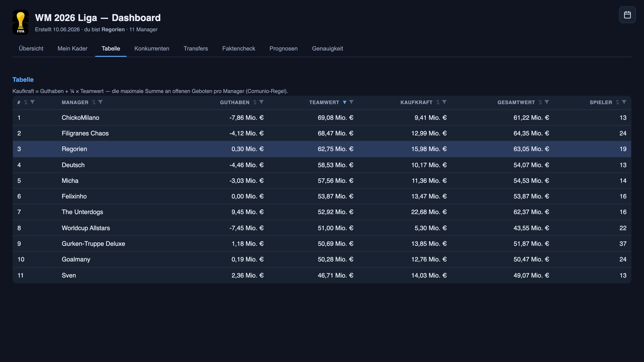Click Goalmany's Gesamtwert 50,47 Mio. €

(x=531, y=260)
